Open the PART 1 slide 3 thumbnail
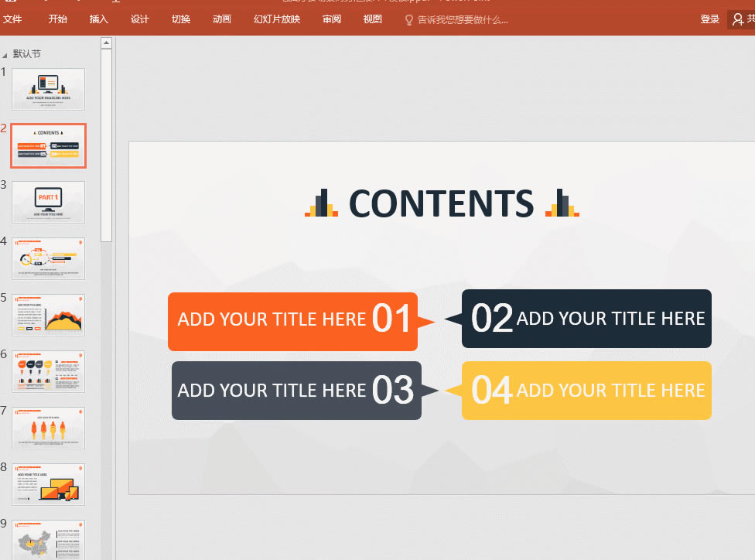 point(48,202)
